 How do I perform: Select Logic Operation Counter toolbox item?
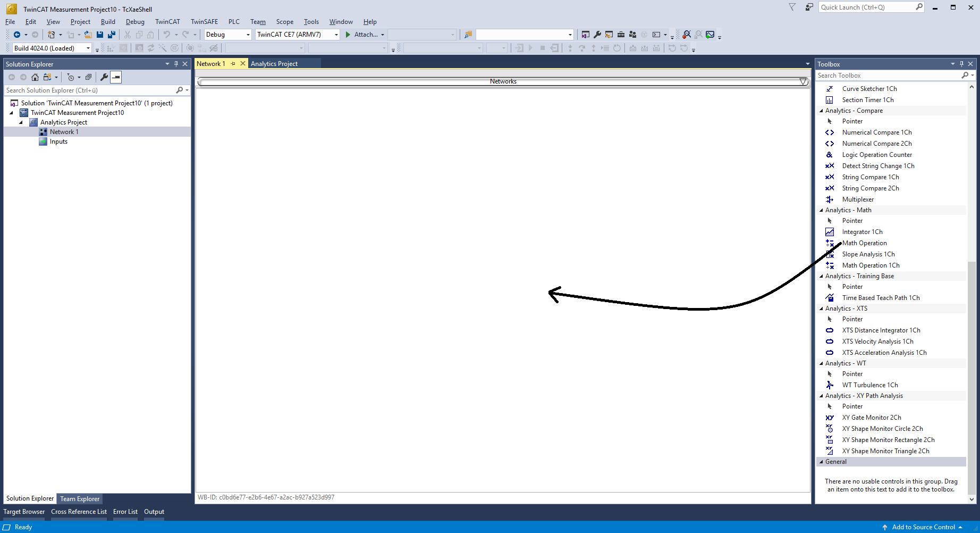[876, 155]
